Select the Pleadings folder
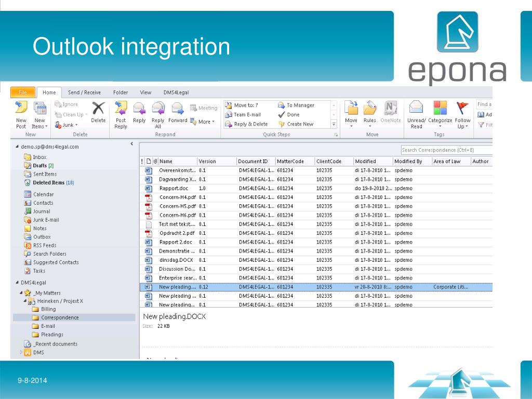Screen dimensions: 532x399 pos(47,335)
